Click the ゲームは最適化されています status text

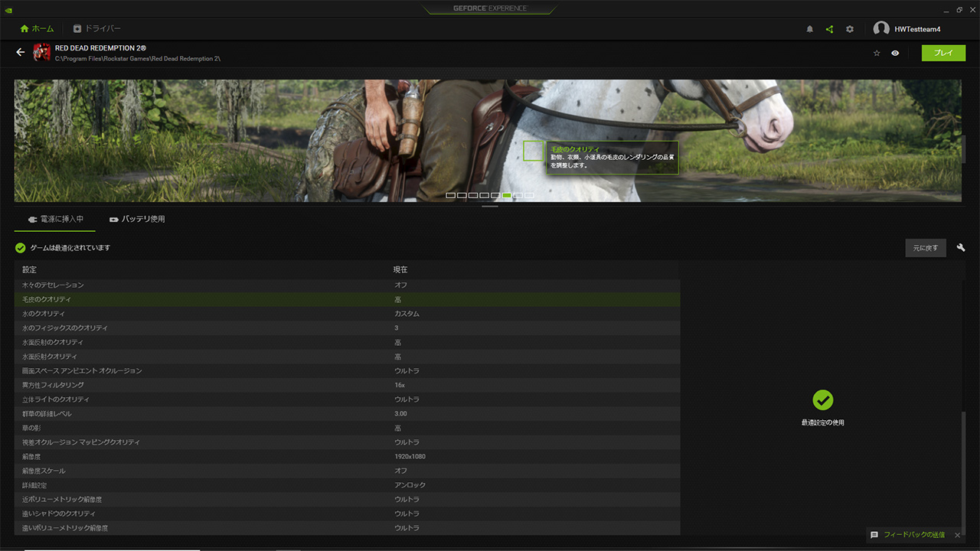point(70,248)
